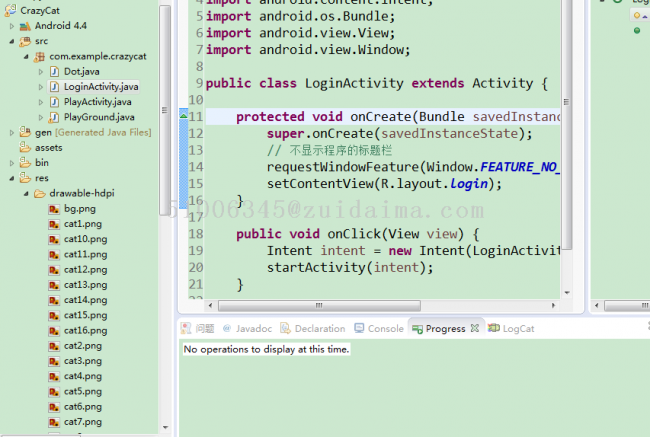Image resolution: width=650 pixels, height=437 pixels.
Task: Click the FEATURE_NO_ constant on line 14
Action: [520, 167]
